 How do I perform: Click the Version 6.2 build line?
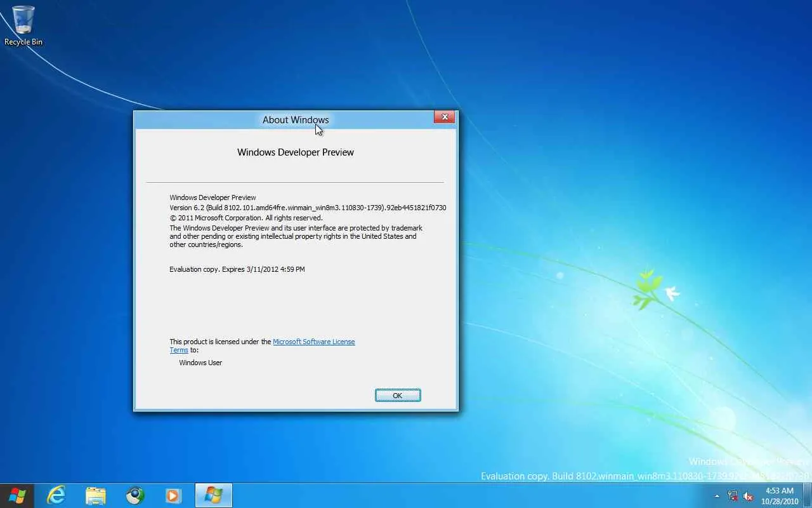(308, 208)
